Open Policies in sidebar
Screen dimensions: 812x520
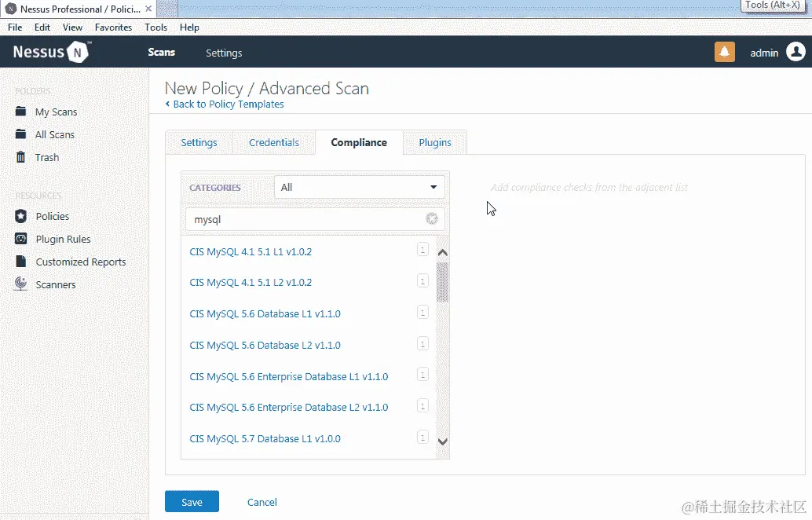coord(53,217)
